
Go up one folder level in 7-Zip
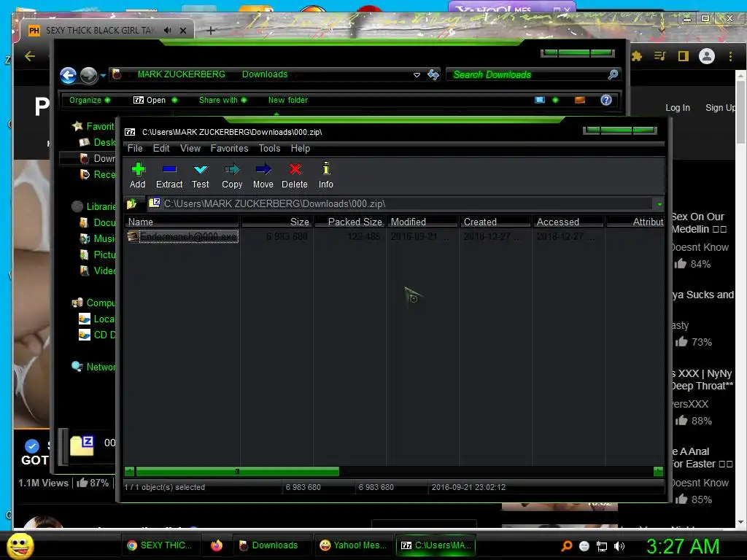pos(132,204)
